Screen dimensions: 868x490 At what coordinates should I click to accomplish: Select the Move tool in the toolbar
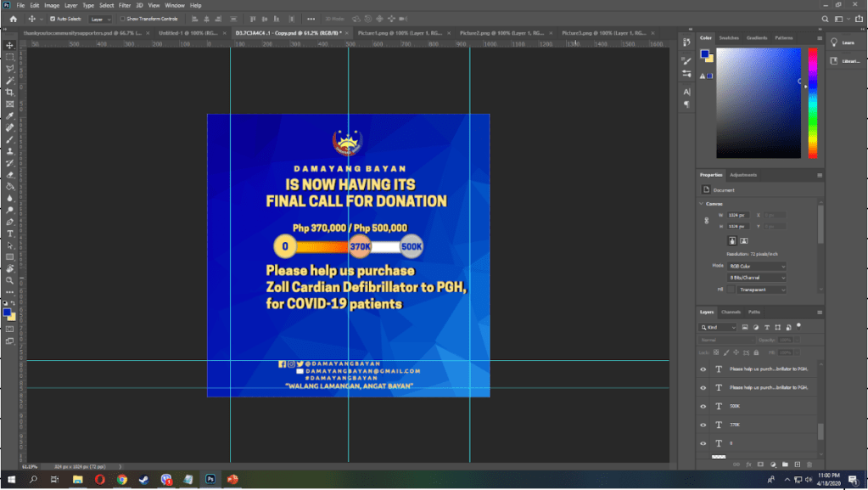point(9,45)
